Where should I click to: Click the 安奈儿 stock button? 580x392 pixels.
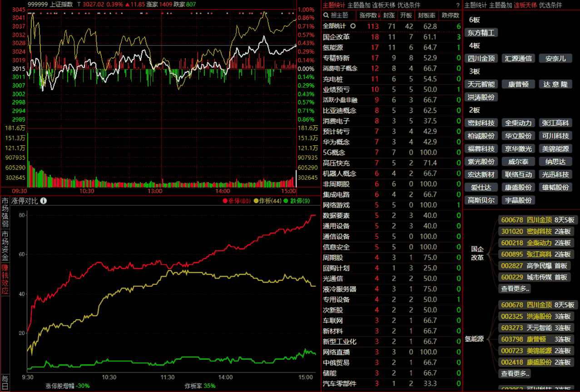point(555,59)
